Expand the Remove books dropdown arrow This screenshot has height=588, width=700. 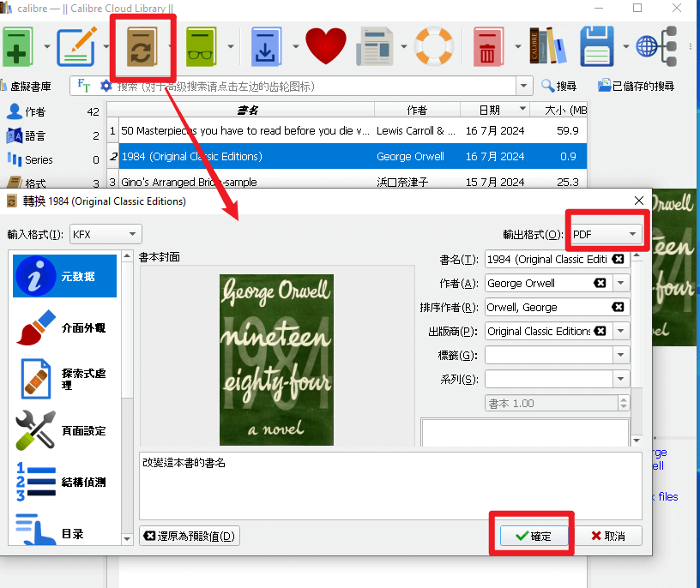[x=518, y=46]
